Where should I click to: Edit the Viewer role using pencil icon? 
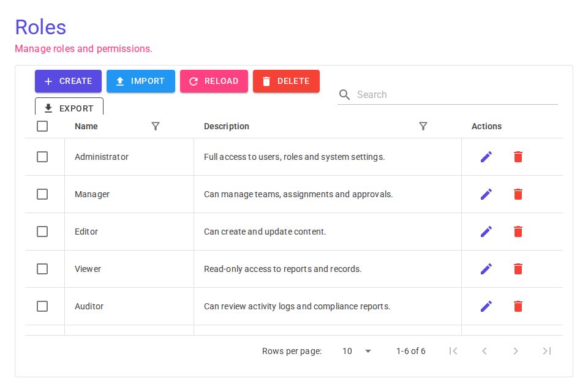pyautogui.click(x=486, y=269)
